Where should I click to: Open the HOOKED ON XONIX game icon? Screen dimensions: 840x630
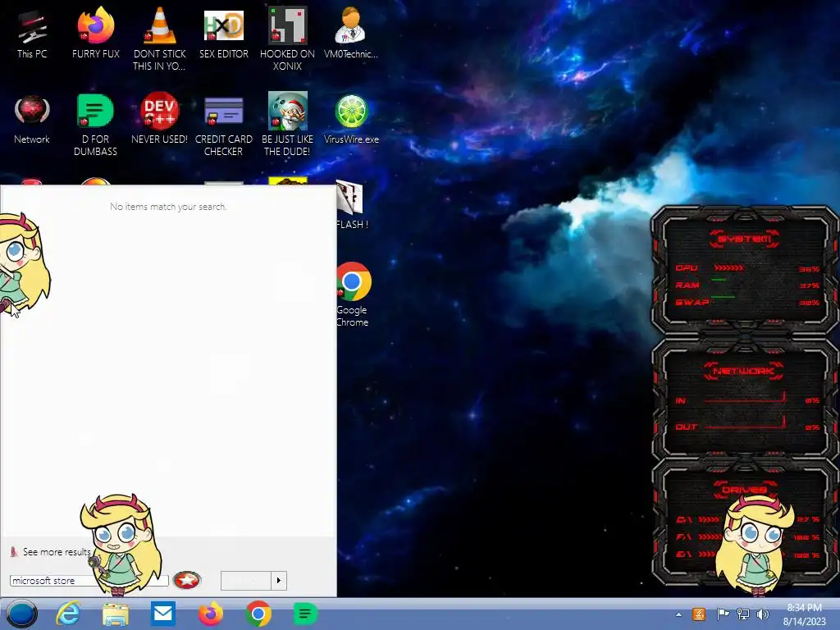(287, 38)
